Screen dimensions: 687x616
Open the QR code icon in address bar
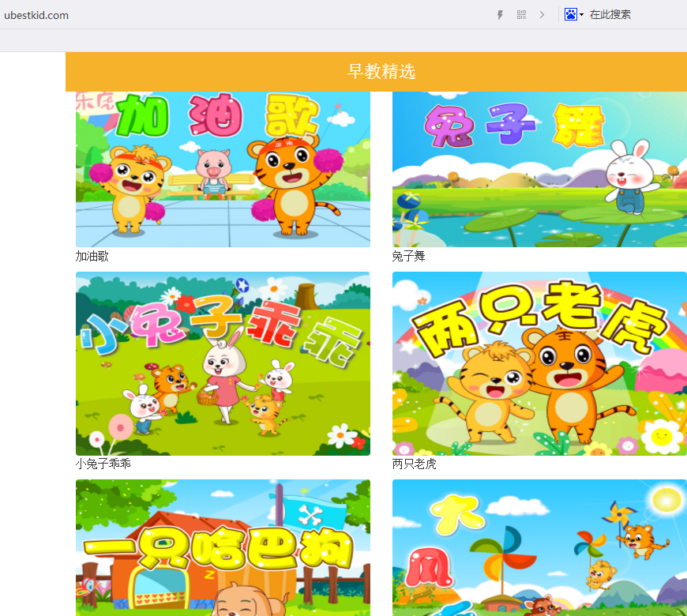click(x=521, y=15)
